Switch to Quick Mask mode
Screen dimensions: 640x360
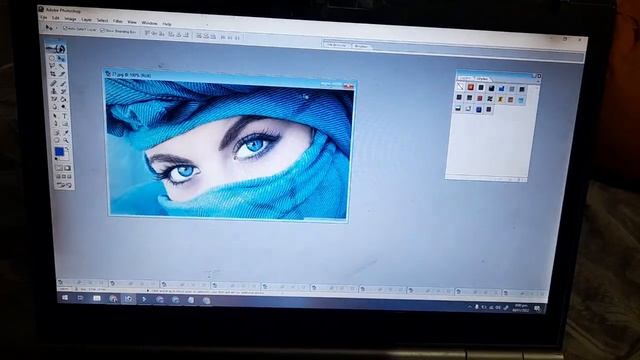click(68, 168)
